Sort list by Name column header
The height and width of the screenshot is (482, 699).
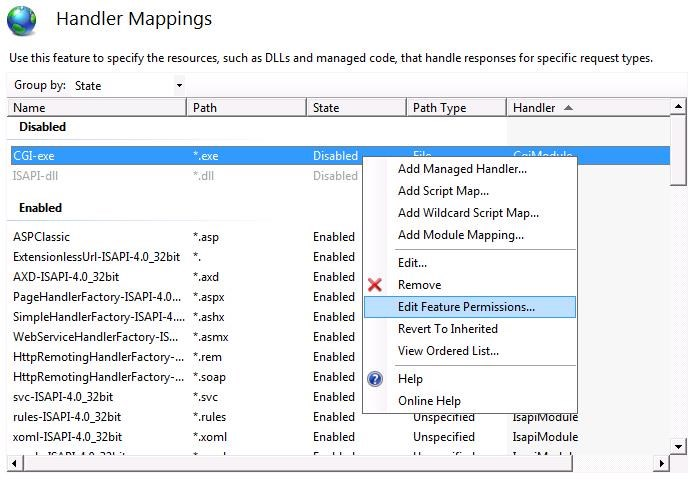point(30,108)
